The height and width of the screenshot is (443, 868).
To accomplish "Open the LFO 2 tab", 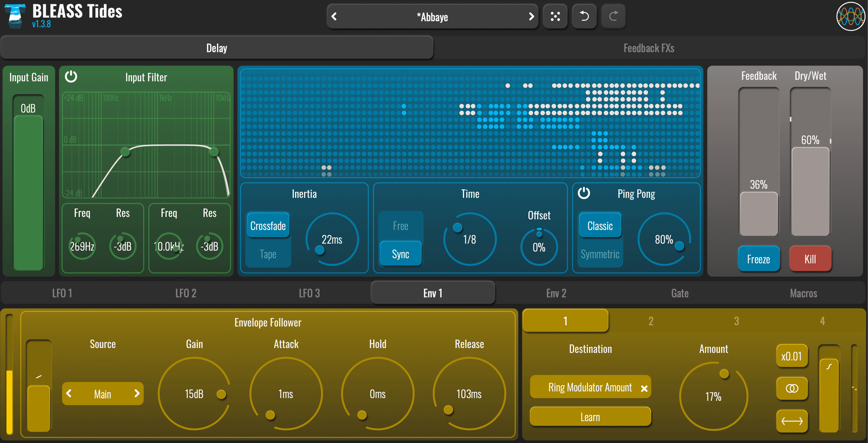I will [186, 293].
